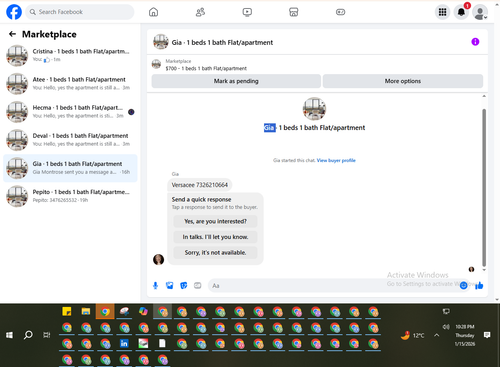Click the unread dot on Hecma conversation
Screen dimensions: 500x367
click(131, 112)
